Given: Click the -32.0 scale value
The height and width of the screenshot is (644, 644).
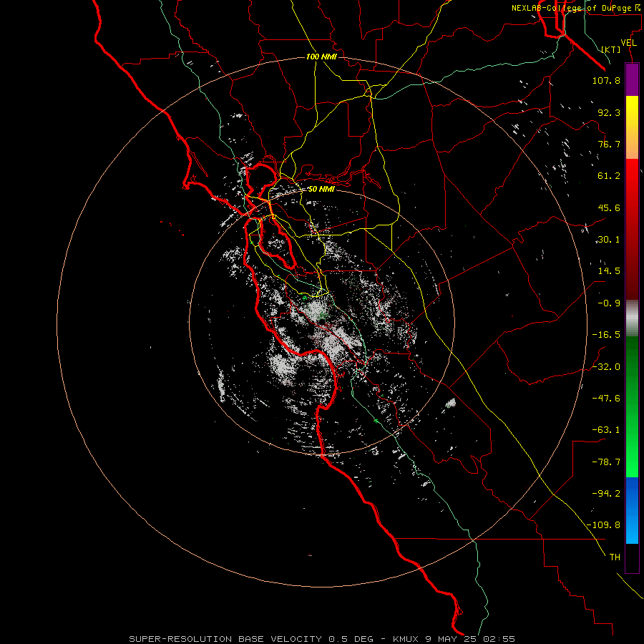Looking at the screenshot, I should pyautogui.click(x=606, y=367).
